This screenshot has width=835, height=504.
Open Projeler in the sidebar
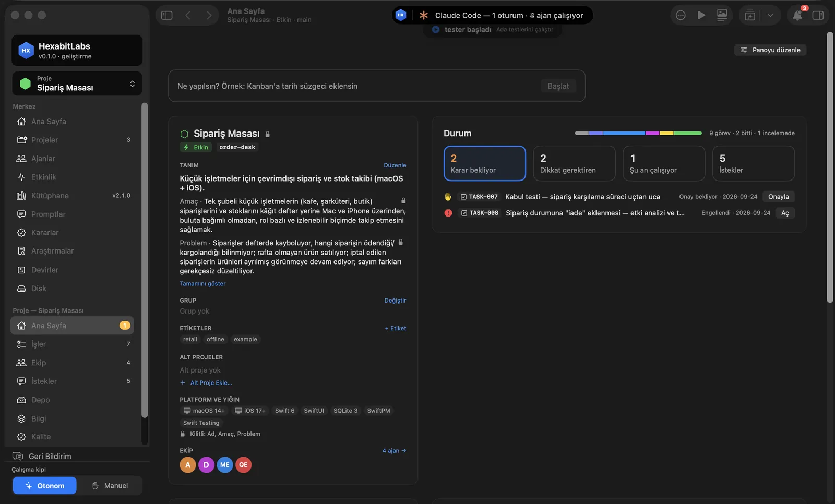click(x=72, y=140)
